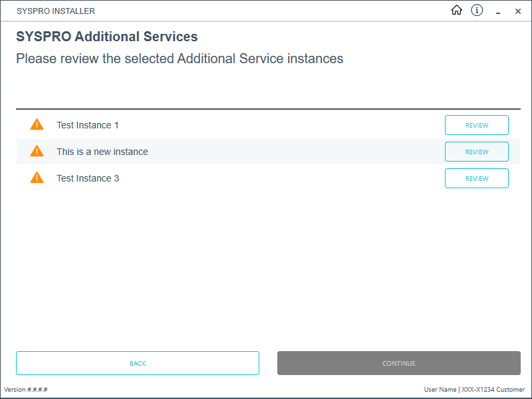
Task: Click the 'SYSPRO Additional Services' heading
Action: 107,37
